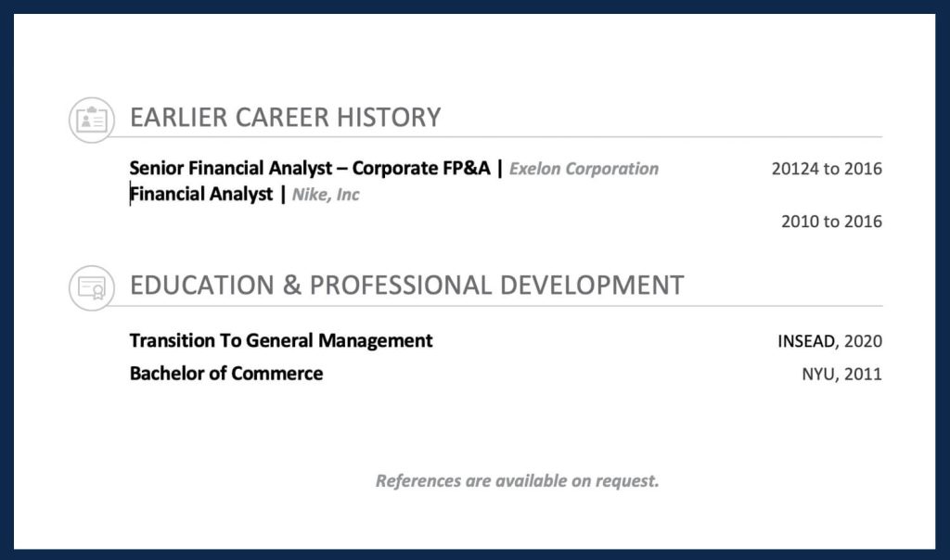Click the 2010 to 2016 date range
Image resolution: width=950 pixels, height=560 pixels.
pos(831,222)
